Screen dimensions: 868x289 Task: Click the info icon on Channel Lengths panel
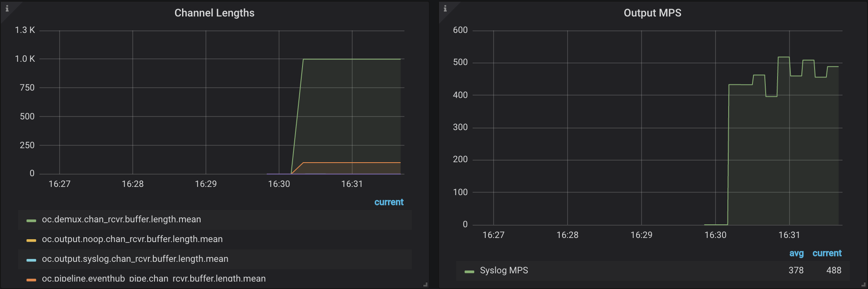pyautogui.click(x=7, y=8)
